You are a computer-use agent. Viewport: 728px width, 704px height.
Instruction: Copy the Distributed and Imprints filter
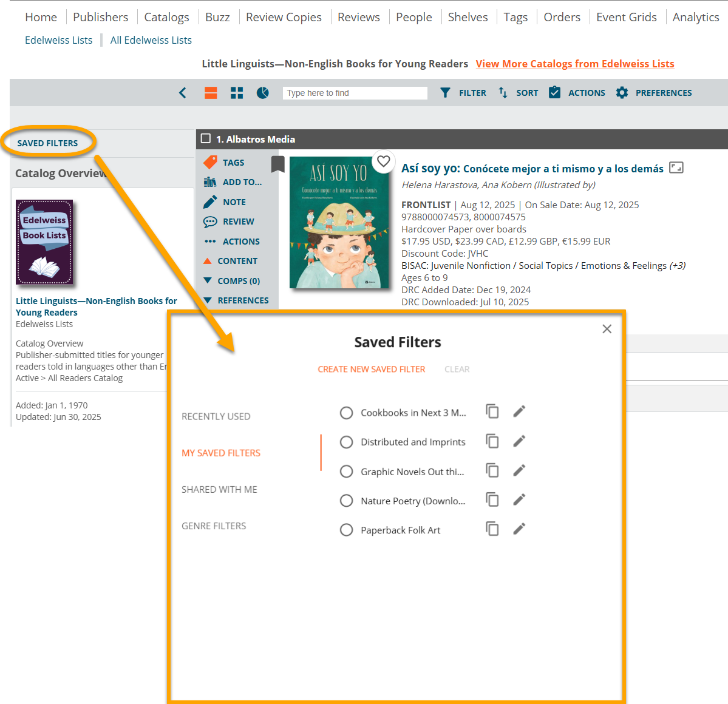(492, 441)
